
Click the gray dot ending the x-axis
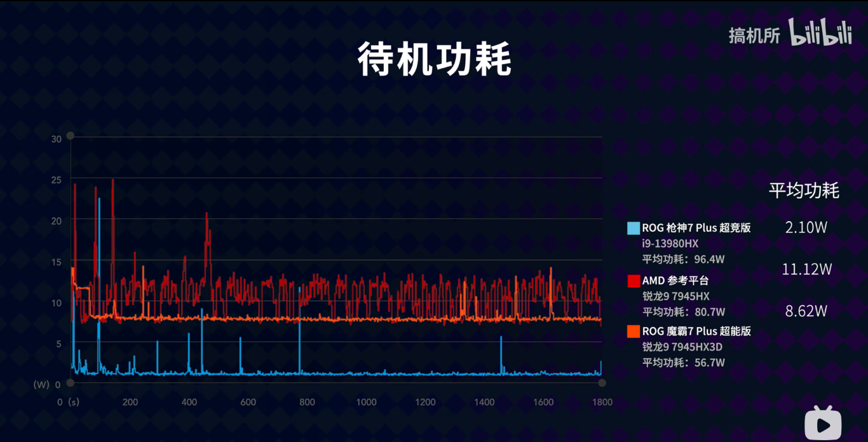click(x=602, y=383)
